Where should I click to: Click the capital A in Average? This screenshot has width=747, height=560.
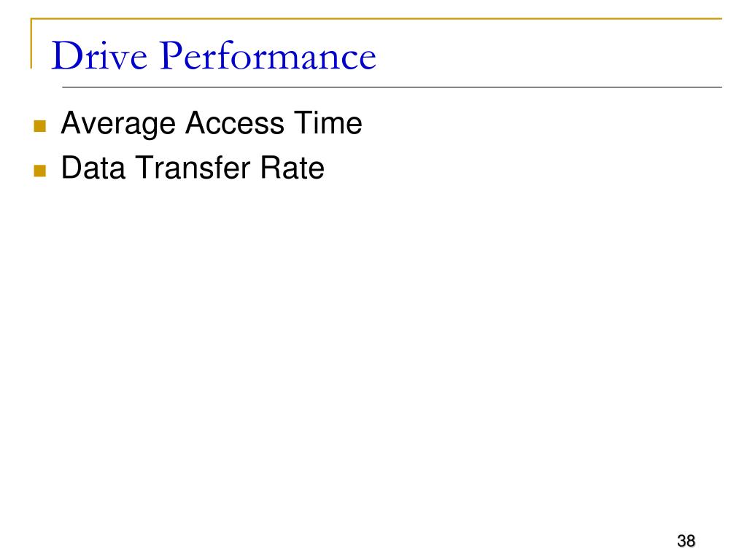(x=71, y=124)
